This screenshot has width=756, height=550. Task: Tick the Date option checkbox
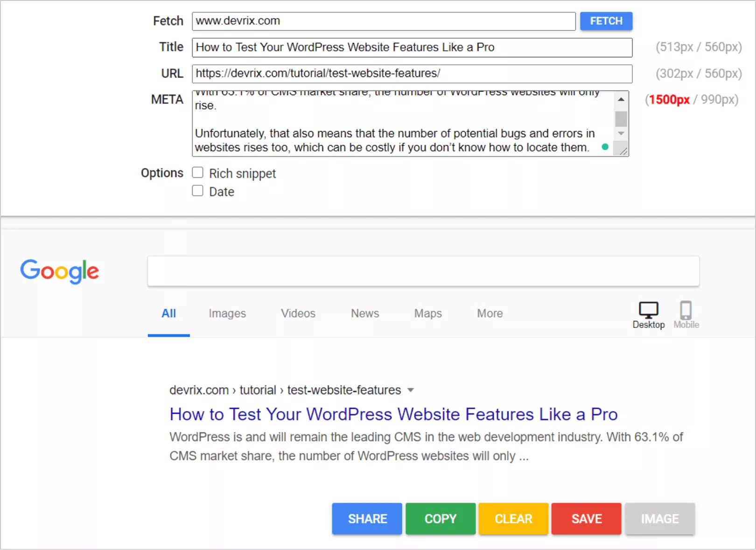[198, 191]
